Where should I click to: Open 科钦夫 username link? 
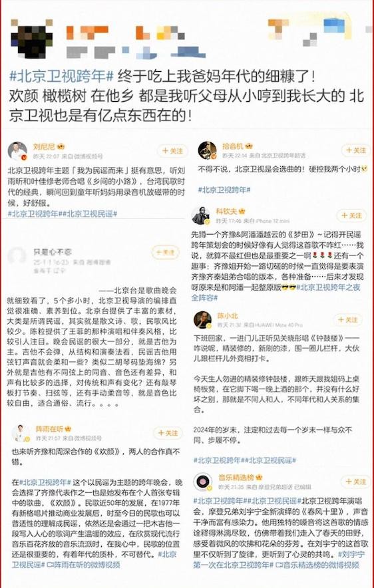pyautogui.click(x=225, y=211)
